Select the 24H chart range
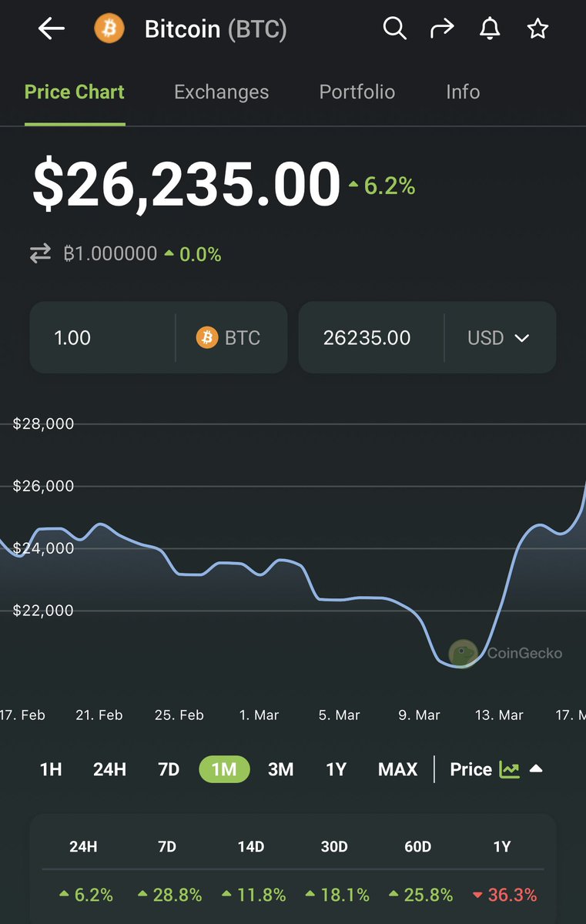 pos(109,769)
